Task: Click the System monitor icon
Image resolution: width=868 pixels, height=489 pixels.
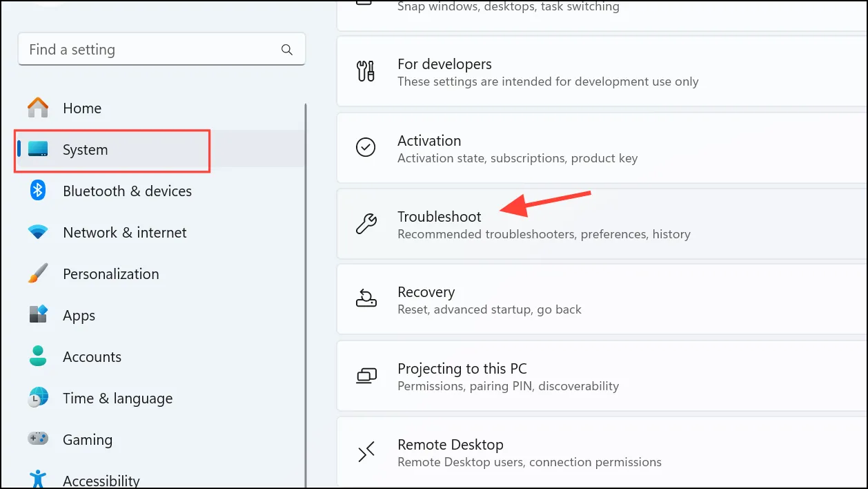Action: (x=38, y=149)
